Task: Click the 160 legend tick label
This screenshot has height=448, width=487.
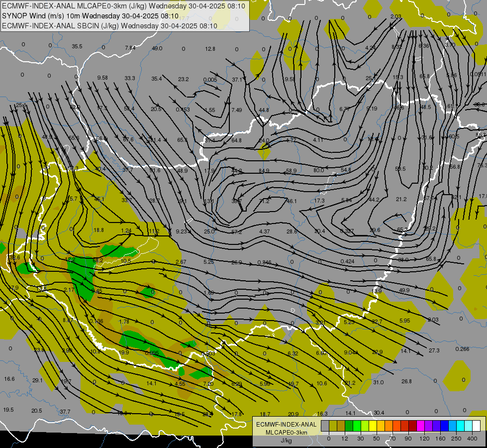Action: (440, 439)
